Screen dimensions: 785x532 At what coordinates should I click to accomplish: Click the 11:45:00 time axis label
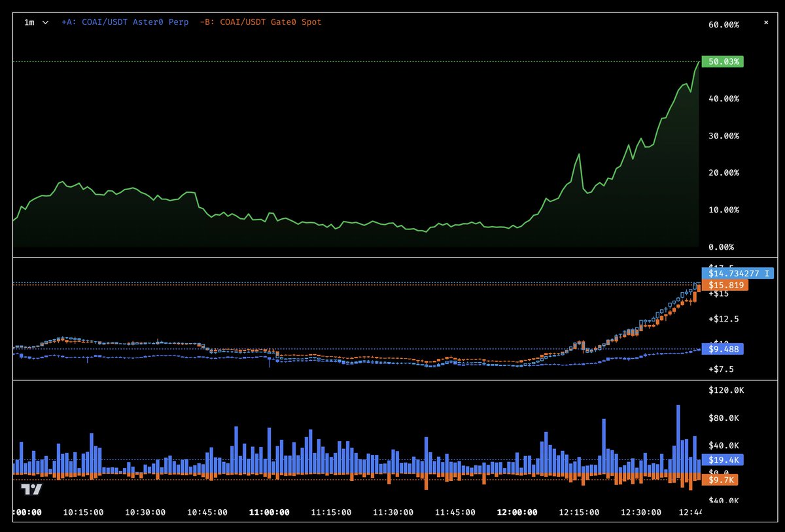(x=455, y=513)
